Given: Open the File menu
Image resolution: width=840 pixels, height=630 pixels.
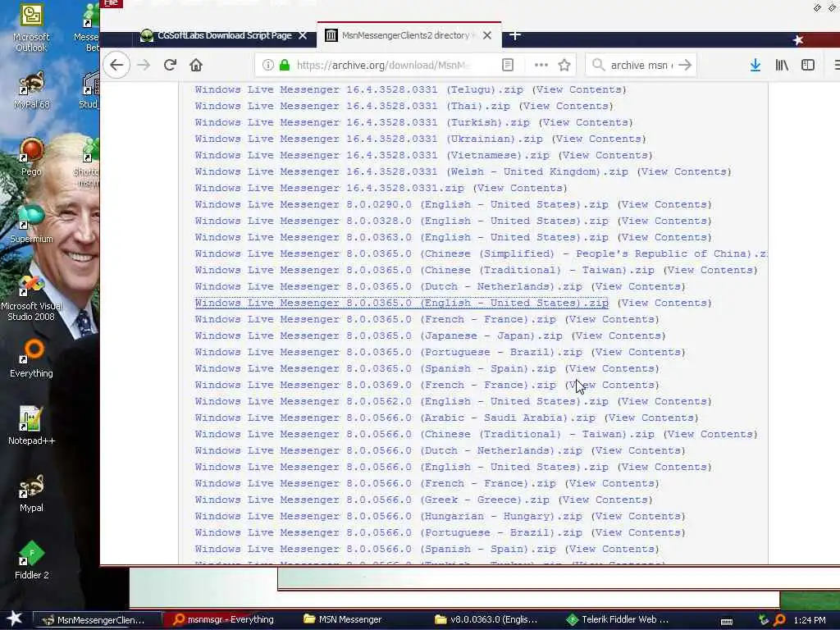Looking at the screenshot, I should pos(112,3).
